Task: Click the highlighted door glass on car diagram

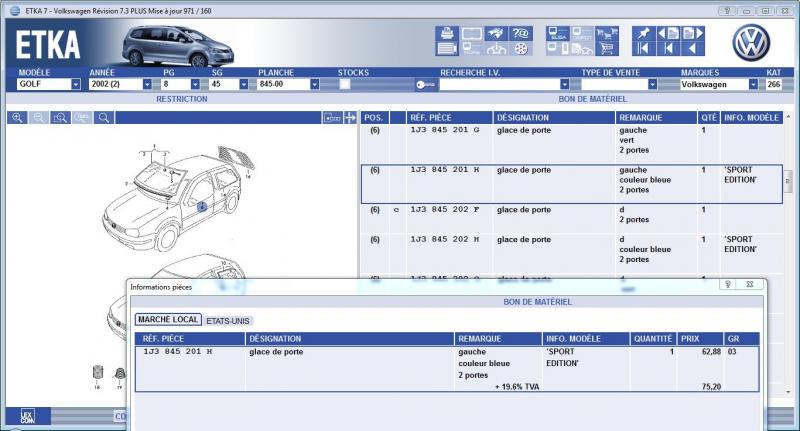Action: [202, 207]
